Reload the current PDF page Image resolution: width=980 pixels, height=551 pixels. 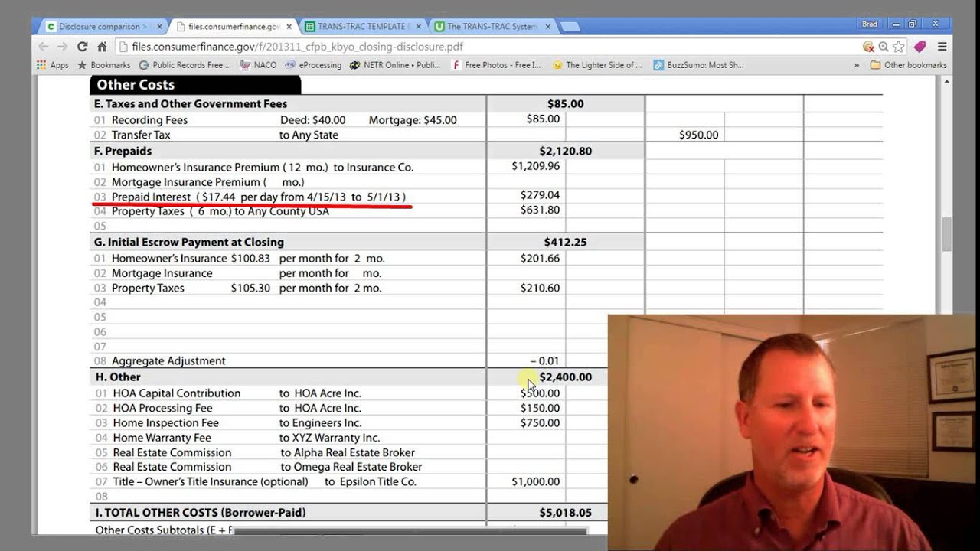[83, 47]
